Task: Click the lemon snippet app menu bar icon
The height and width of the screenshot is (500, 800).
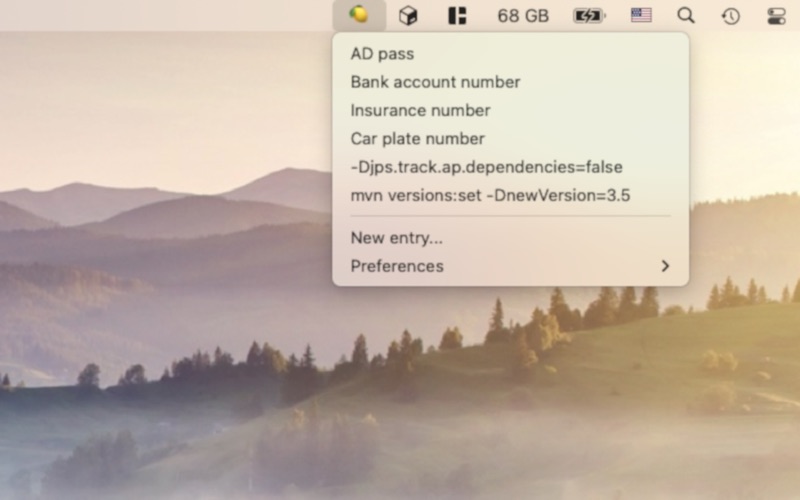Action: [x=359, y=15]
